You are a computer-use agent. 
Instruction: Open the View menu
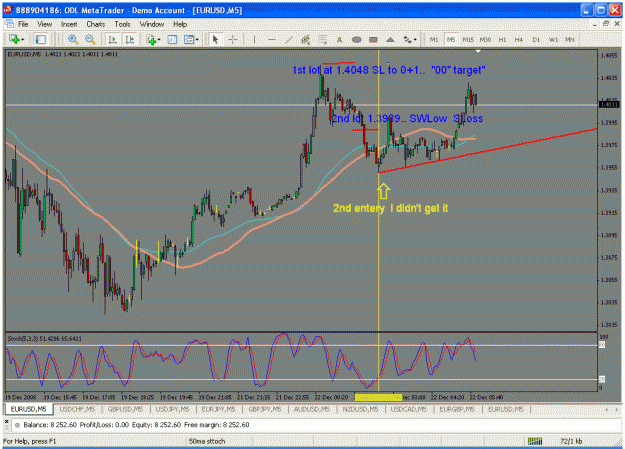click(45, 24)
